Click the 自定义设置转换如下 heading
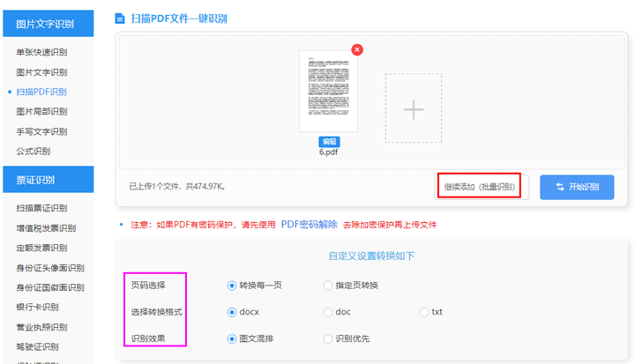The height and width of the screenshot is (364, 635). (x=371, y=256)
